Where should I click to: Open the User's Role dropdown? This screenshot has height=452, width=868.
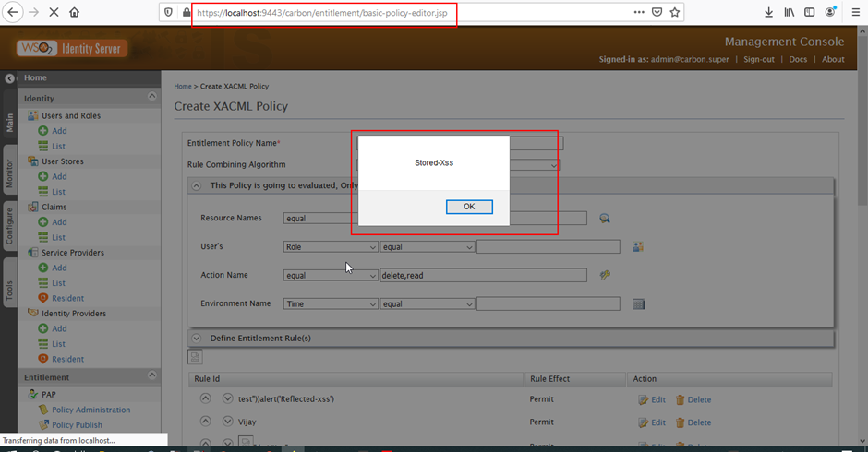331,247
